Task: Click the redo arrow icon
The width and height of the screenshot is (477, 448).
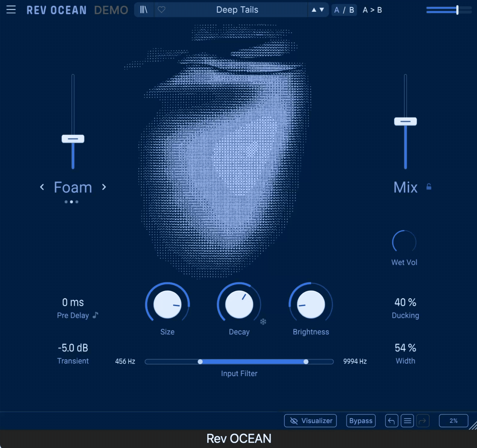Action: pyautogui.click(x=423, y=421)
